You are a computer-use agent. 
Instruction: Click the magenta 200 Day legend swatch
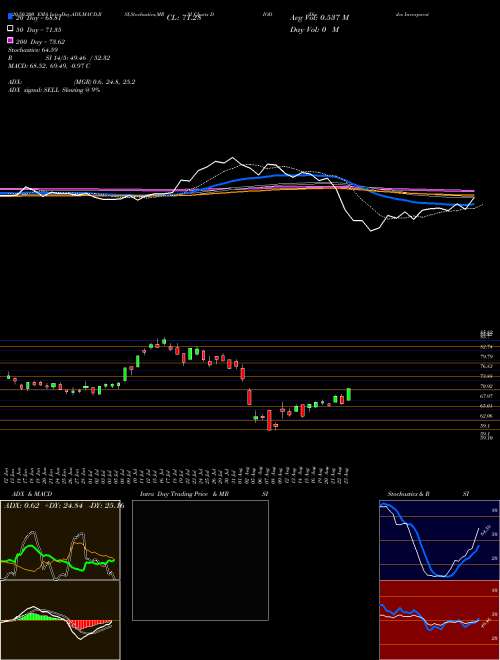pos(10,41)
